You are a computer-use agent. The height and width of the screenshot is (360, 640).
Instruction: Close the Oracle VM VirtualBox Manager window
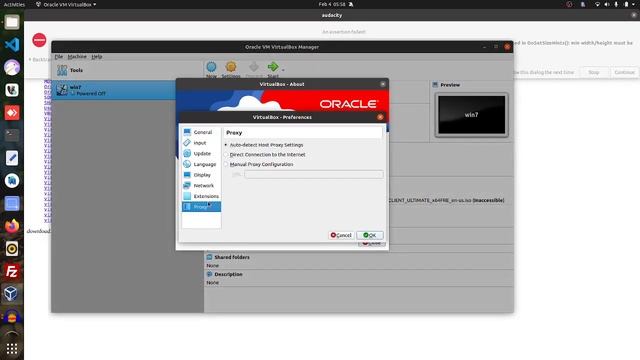[507, 47]
